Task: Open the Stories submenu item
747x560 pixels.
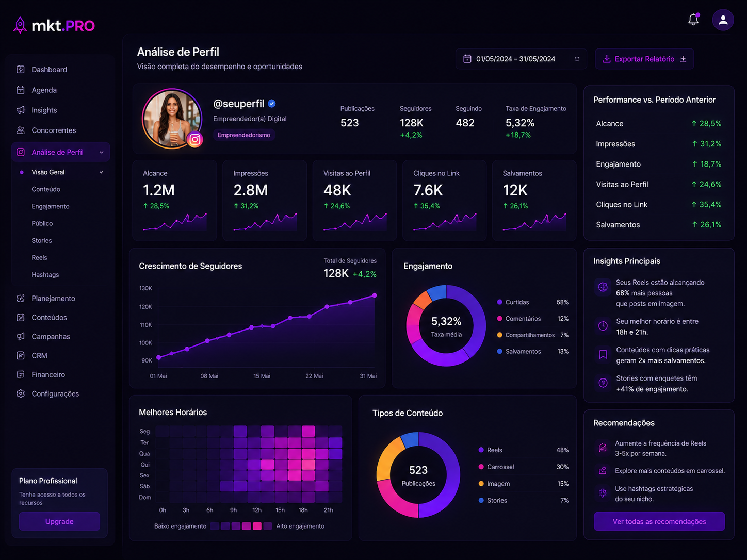Action: click(42, 241)
